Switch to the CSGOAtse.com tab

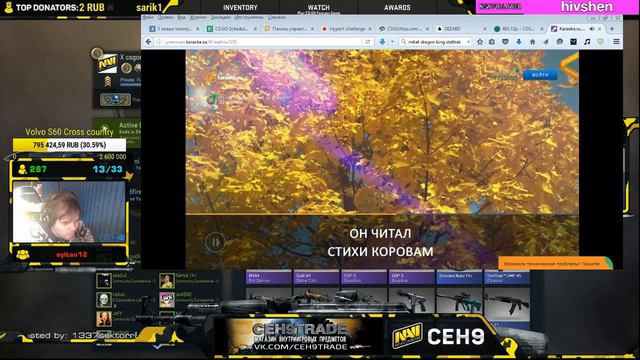(x=404, y=29)
